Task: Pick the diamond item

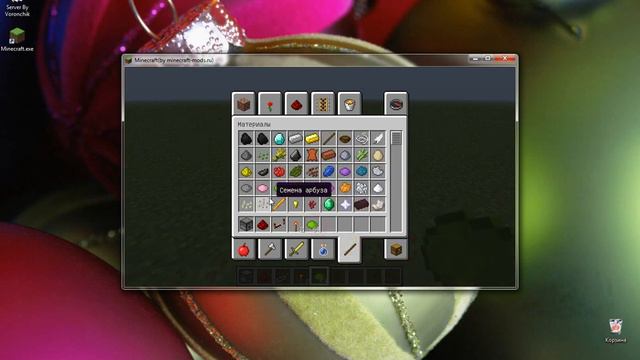Action: pyautogui.click(x=279, y=138)
